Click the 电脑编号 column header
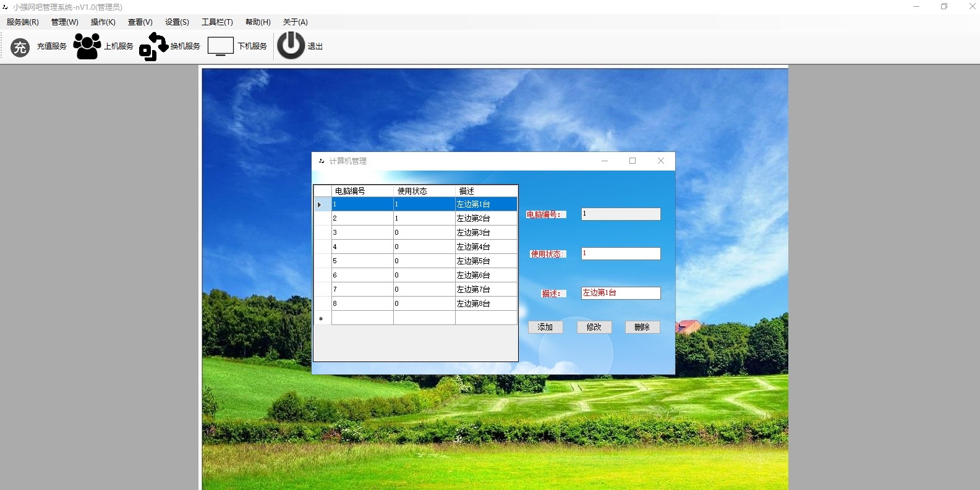Image resolution: width=980 pixels, height=490 pixels. [362, 191]
